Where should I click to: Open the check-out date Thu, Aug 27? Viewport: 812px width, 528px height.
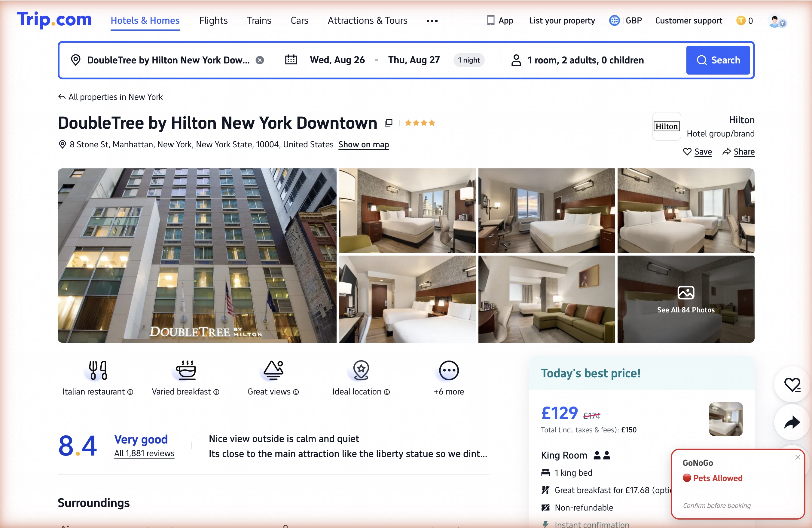pos(414,60)
